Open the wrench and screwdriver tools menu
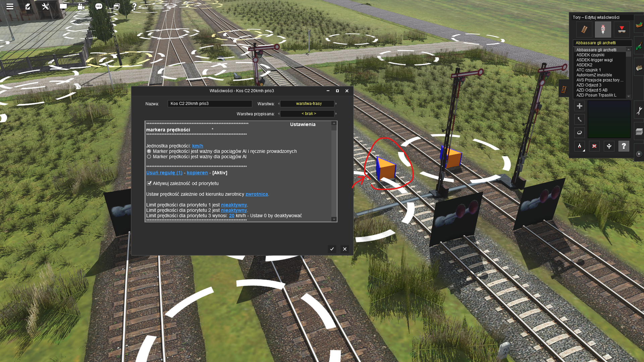 point(45,6)
